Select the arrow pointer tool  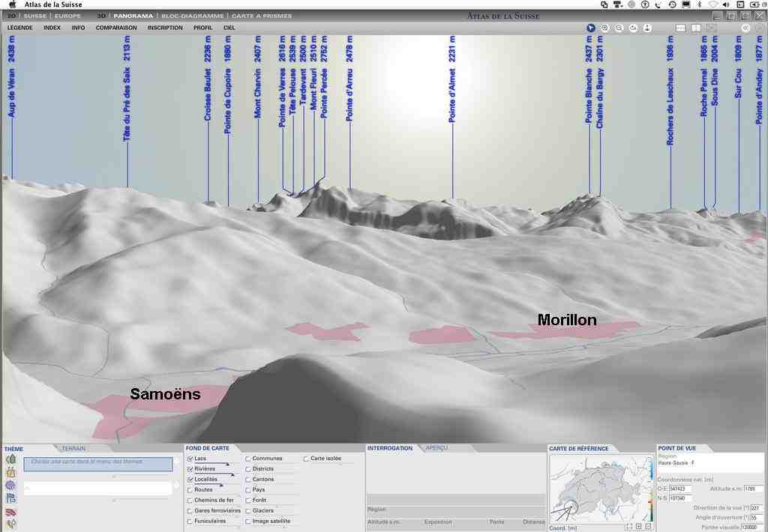pyautogui.click(x=591, y=28)
